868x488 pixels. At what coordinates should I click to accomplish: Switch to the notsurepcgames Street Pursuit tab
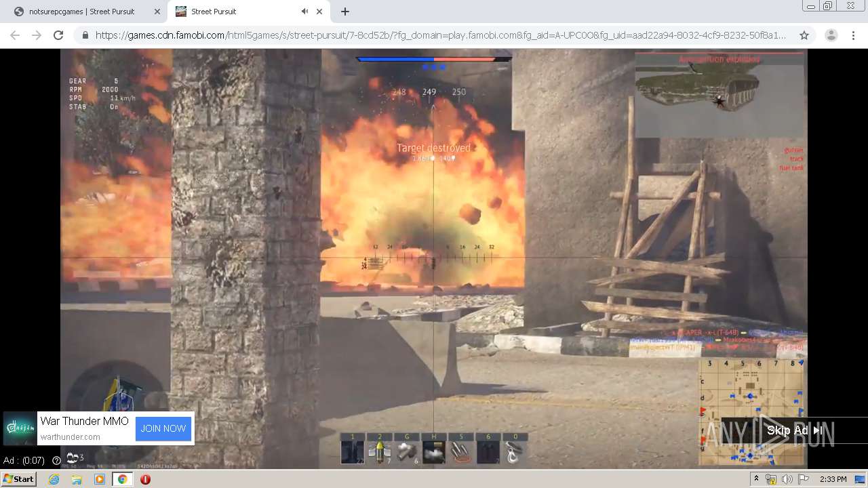coord(81,12)
